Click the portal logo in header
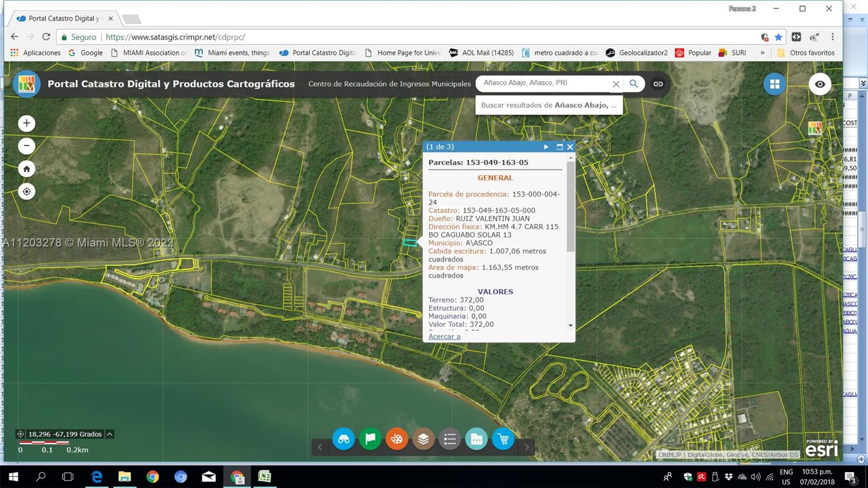This screenshot has height=488, width=868. click(27, 84)
